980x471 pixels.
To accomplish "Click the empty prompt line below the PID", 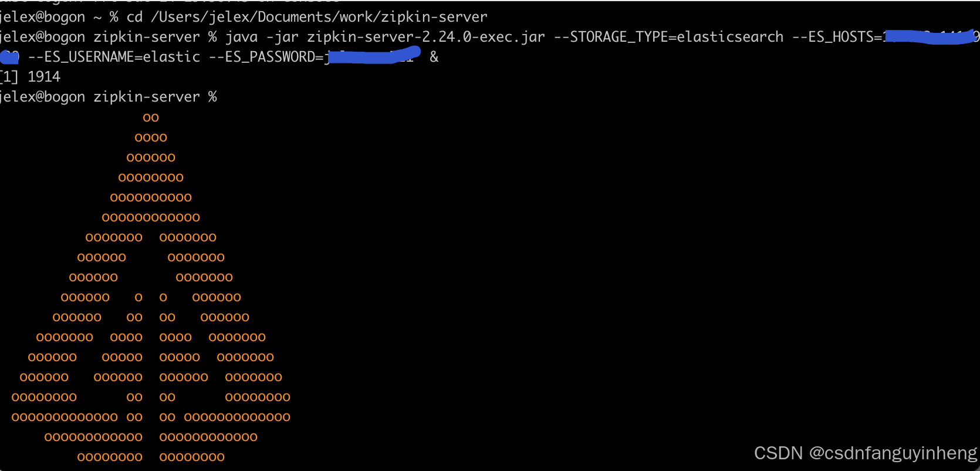I will [108, 97].
